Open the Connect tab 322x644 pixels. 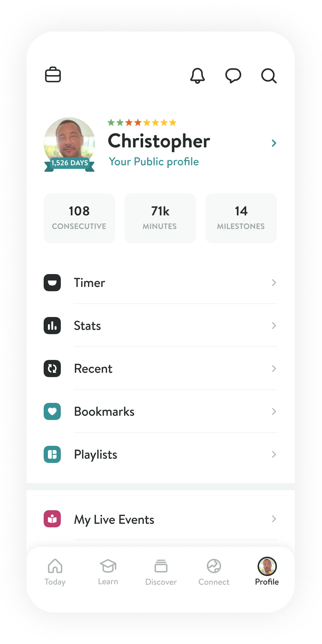(x=214, y=572)
